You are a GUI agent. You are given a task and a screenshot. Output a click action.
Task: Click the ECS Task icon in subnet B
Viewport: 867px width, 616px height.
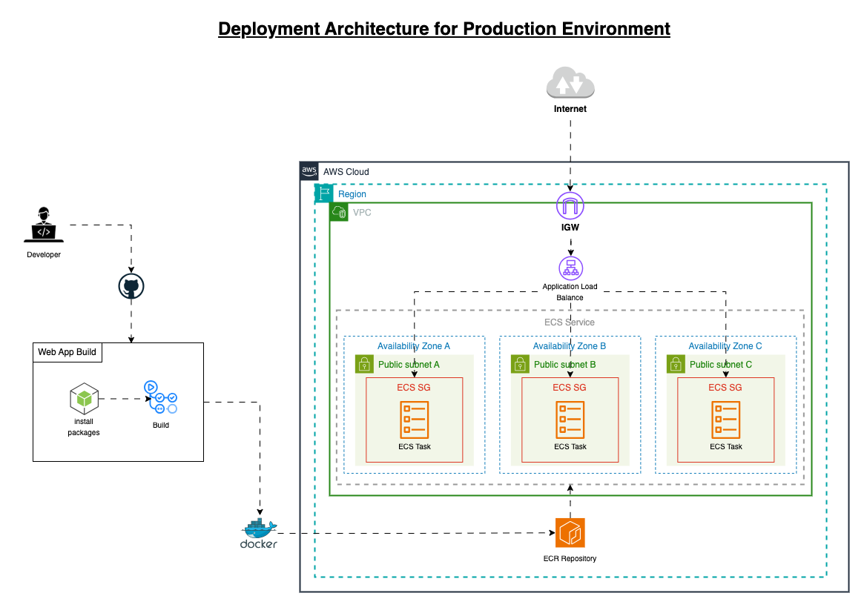[570, 419]
